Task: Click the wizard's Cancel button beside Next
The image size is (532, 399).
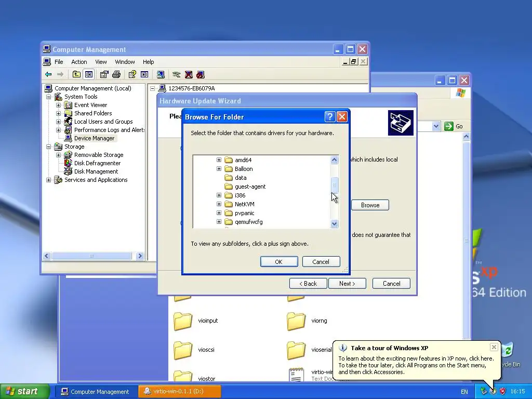Action: 391,283
